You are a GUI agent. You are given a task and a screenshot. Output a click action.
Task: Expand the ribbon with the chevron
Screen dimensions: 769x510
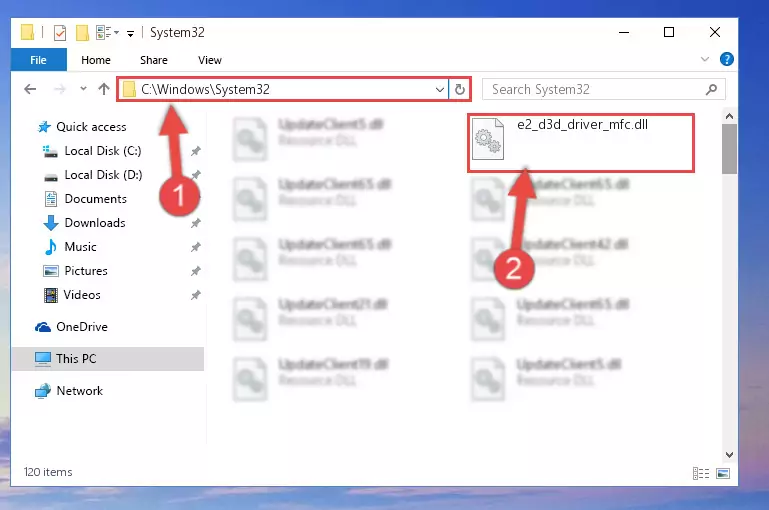pos(705,59)
